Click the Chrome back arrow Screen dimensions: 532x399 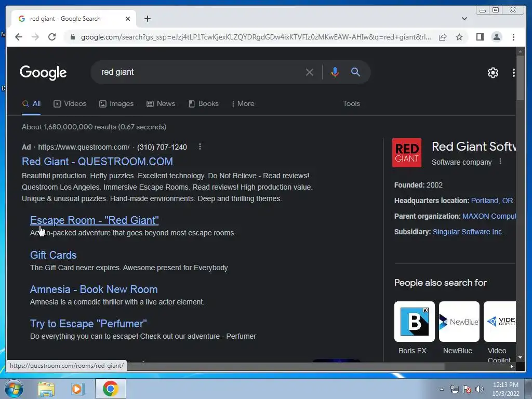pyautogui.click(x=19, y=37)
